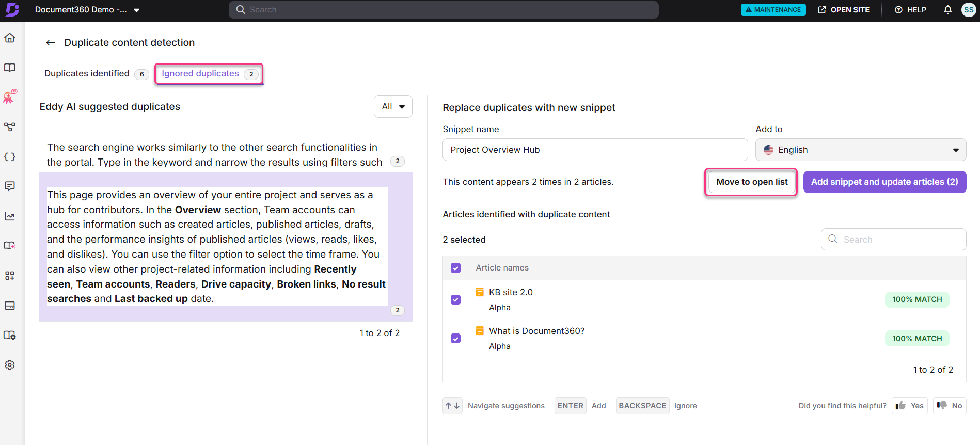Open the Analytics chart icon in sidebar

pos(10,216)
